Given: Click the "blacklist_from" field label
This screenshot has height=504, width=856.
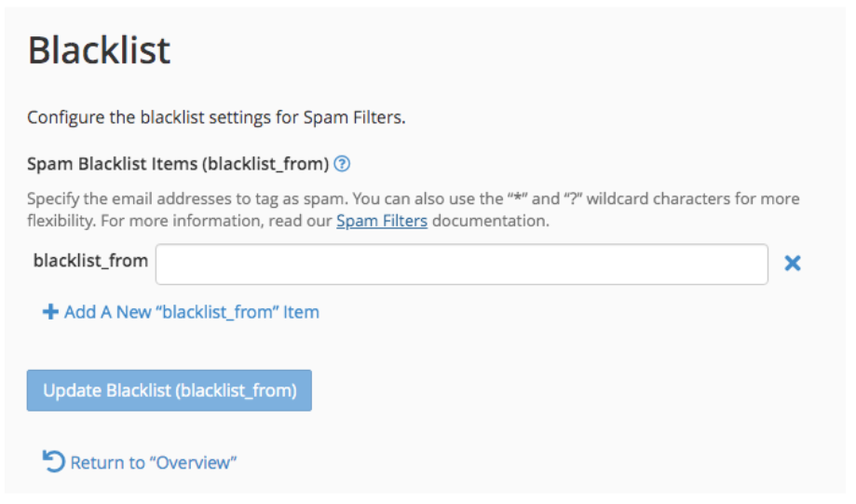Looking at the screenshot, I should coord(90,261).
